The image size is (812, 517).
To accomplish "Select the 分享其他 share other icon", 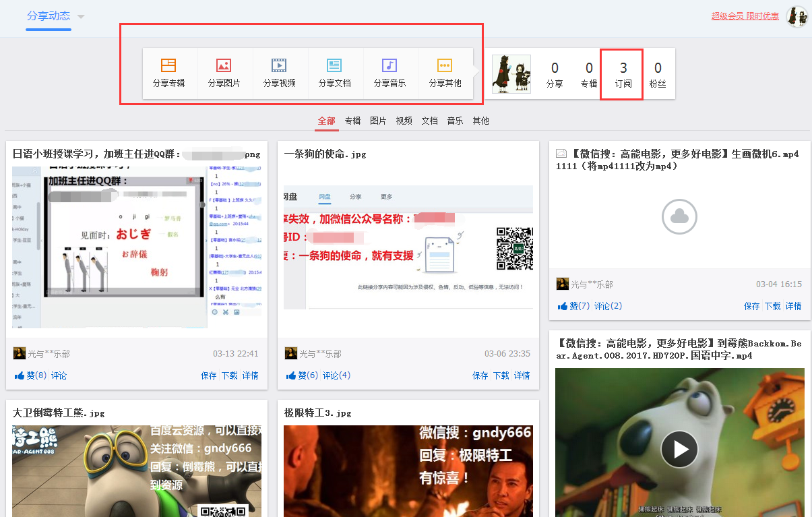I will tap(444, 73).
